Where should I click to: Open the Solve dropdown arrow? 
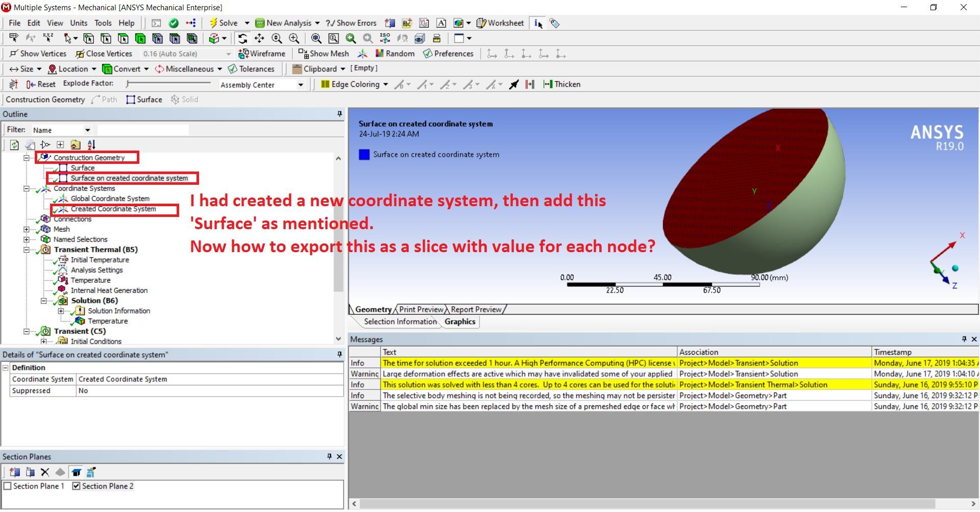247,23
